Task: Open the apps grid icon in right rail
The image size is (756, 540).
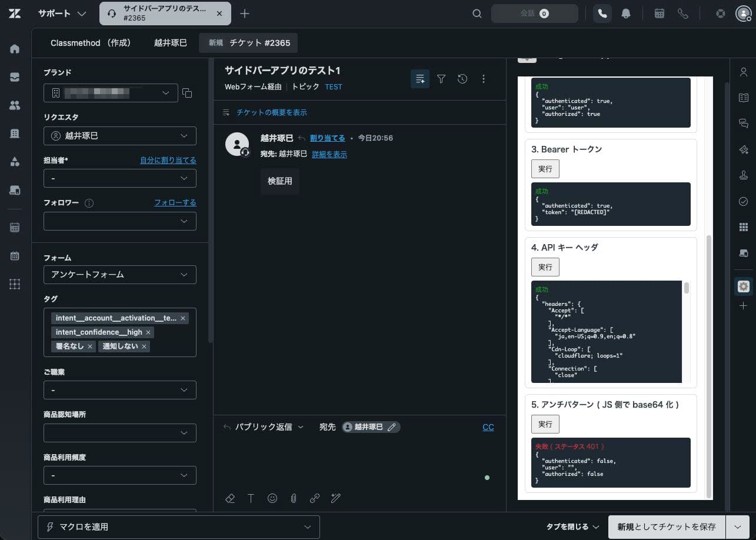Action: tap(743, 227)
